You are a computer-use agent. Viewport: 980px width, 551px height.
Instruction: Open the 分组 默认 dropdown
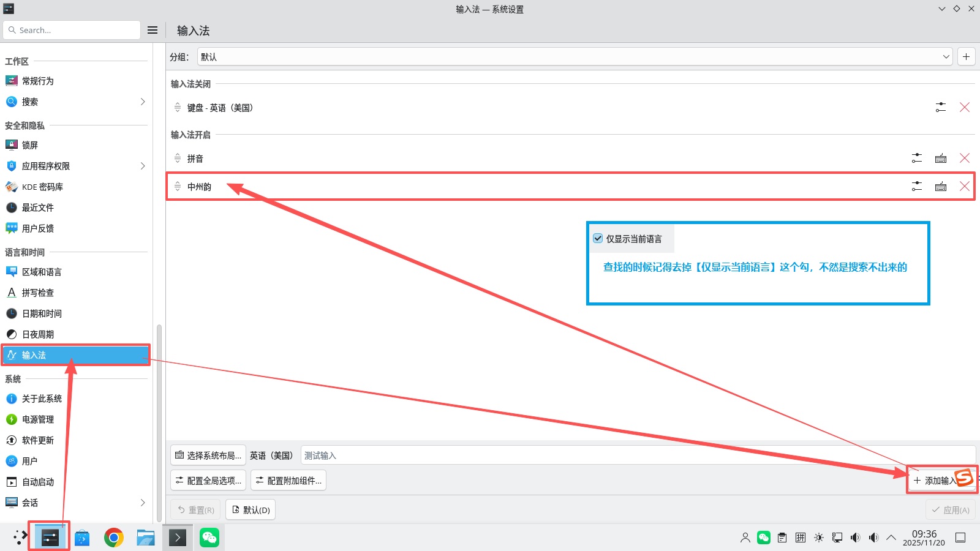[x=575, y=57]
